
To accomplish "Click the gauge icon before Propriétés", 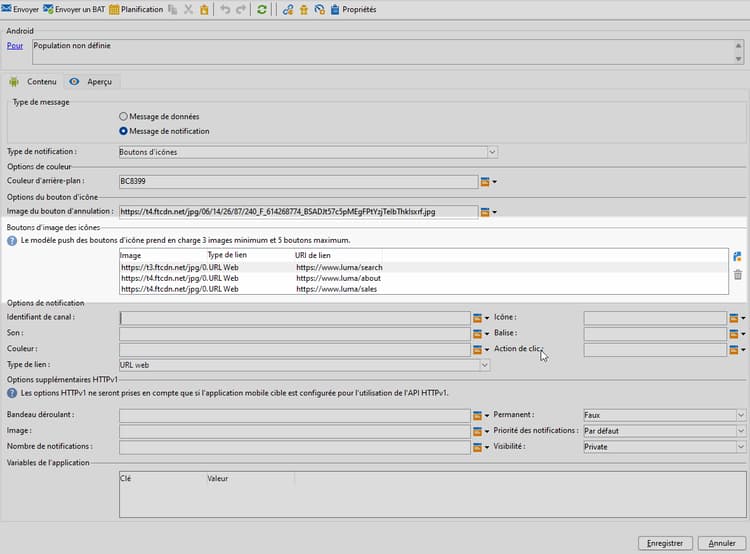I will pyautogui.click(x=320, y=9).
